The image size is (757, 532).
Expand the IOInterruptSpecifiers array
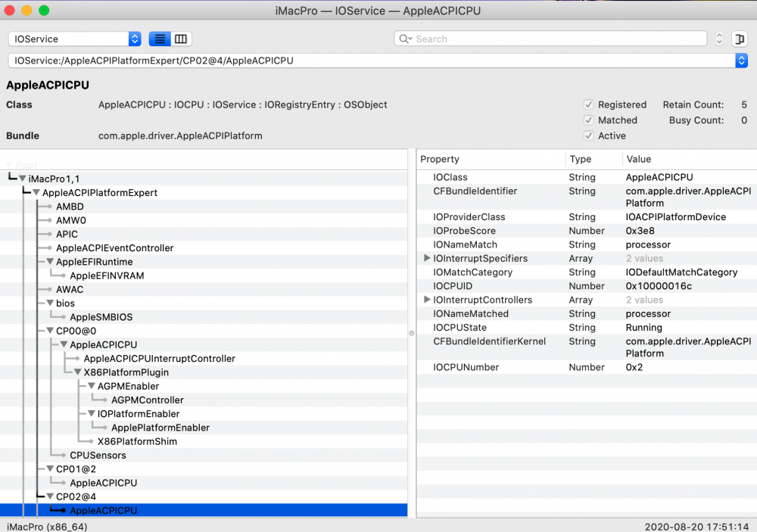click(427, 258)
